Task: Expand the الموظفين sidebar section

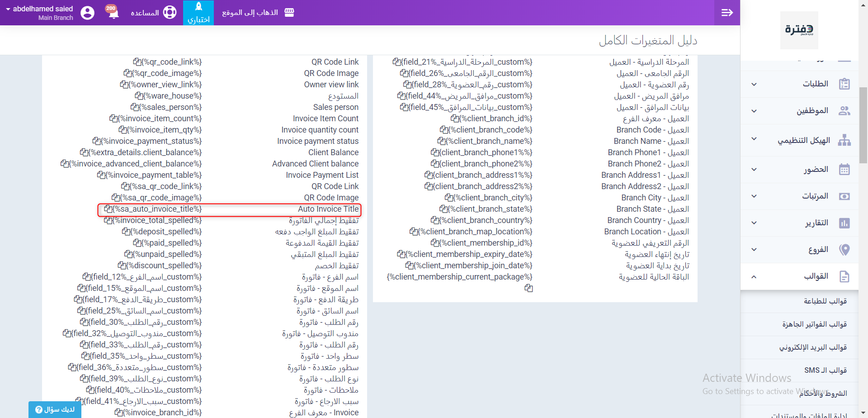Action: 754,111
